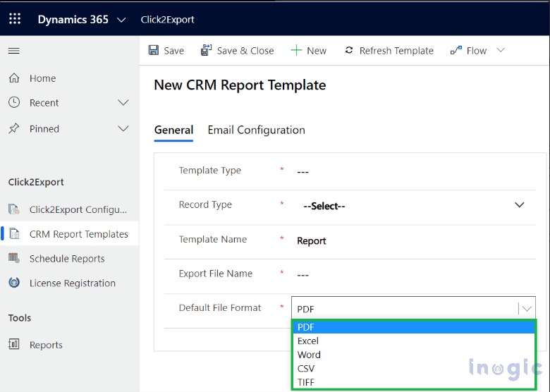Open Pinned in sidebar
The height and width of the screenshot is (392, 550).
pos(44,129)
